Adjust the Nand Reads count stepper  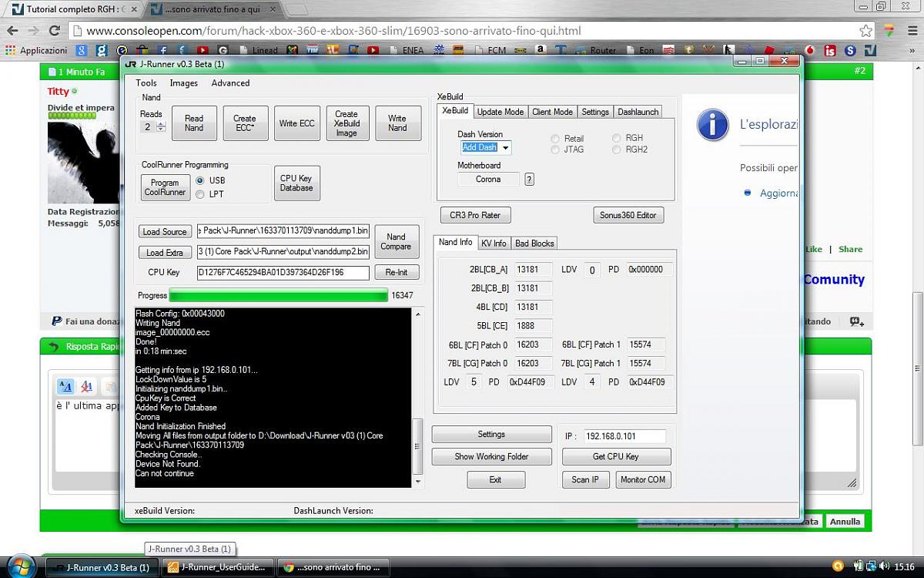161,126
